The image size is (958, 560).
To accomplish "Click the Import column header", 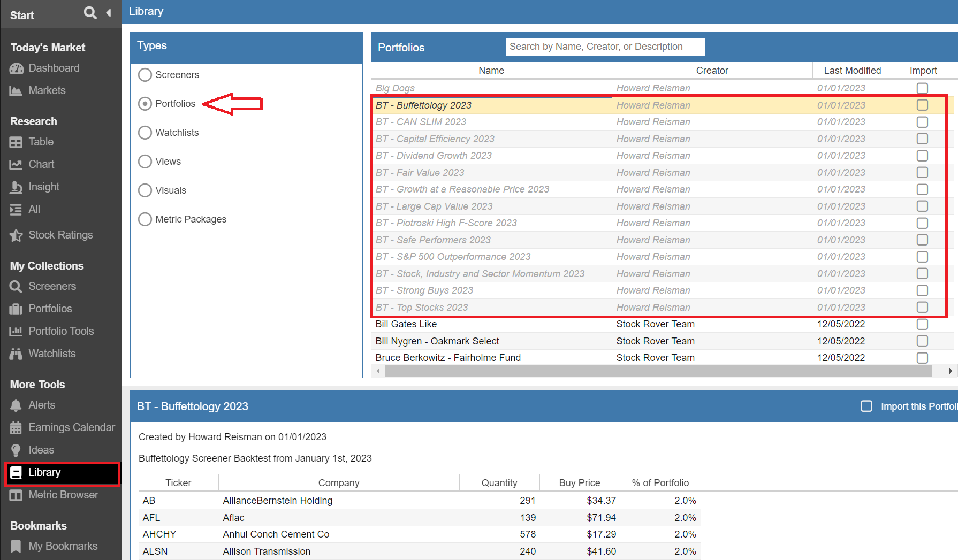I will tap(923, 71).
